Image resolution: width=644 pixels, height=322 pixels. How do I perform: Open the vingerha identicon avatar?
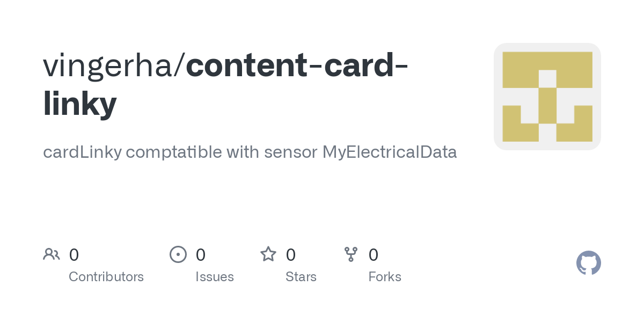coord(547,97)
